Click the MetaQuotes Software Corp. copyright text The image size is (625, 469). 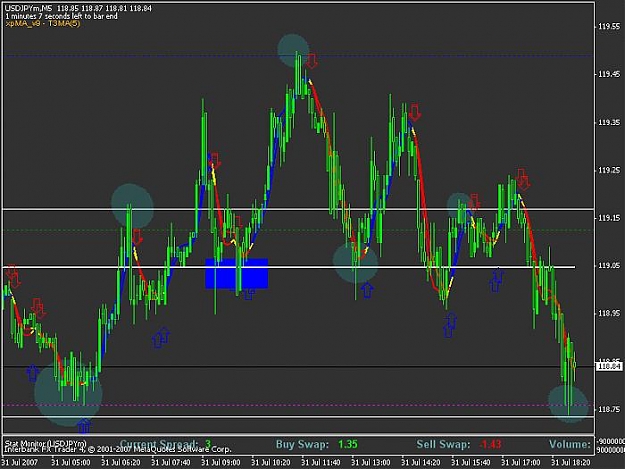click(118, 449)
